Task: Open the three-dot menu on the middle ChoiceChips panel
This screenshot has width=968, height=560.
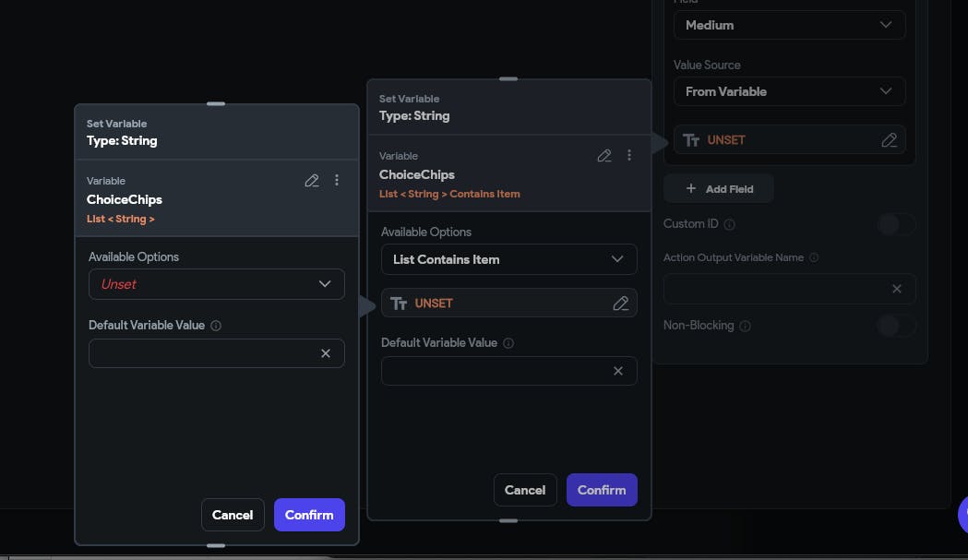Action: [x=629, y=156]
